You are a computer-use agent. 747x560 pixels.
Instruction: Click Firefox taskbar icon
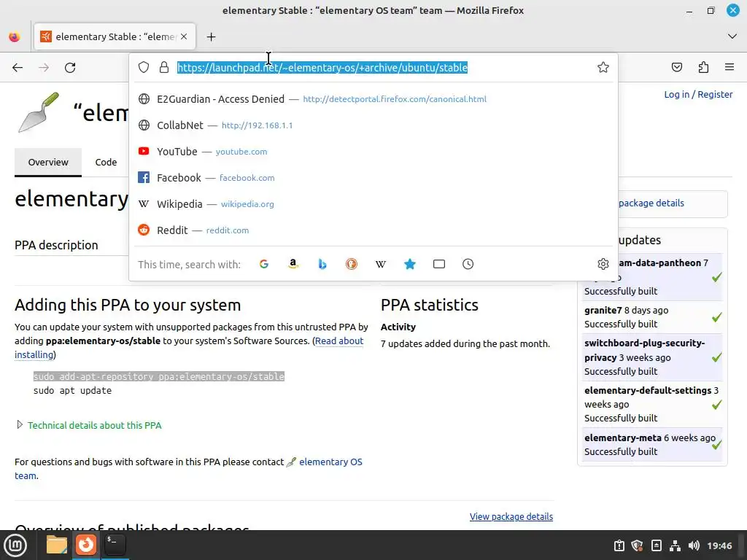(x=86, y=545)
